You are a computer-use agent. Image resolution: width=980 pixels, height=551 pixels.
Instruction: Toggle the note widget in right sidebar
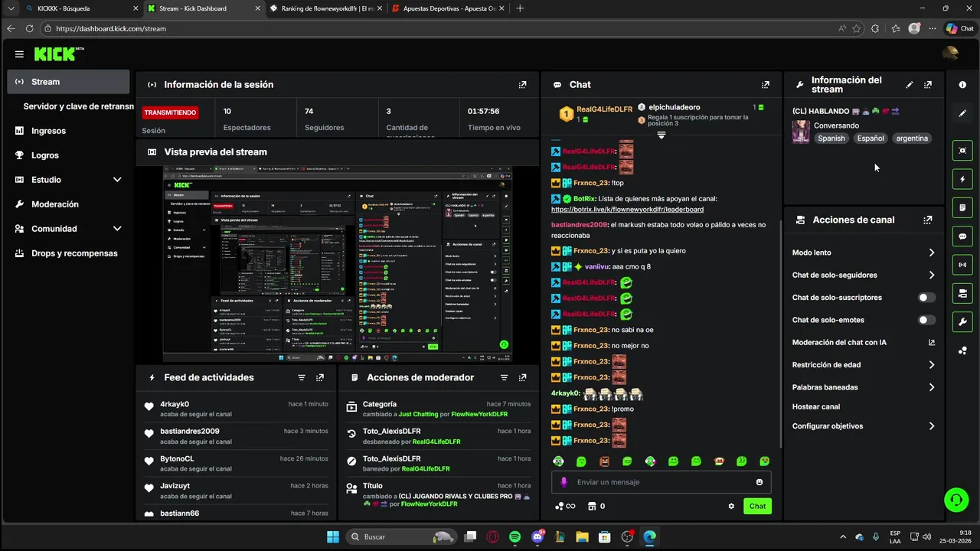(962, 207)
